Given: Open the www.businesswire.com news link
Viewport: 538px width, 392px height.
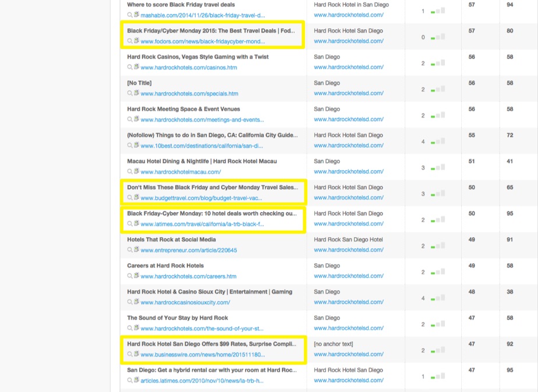Looking at the screenshot, I should [203, 354].
